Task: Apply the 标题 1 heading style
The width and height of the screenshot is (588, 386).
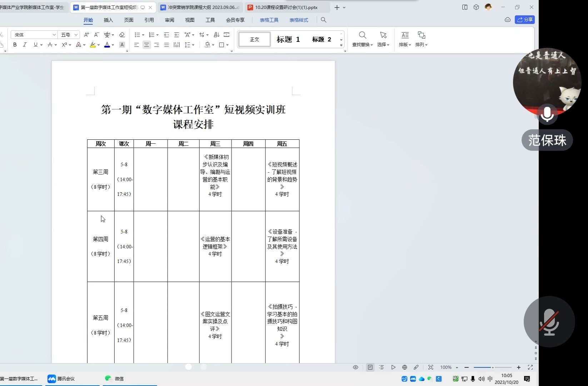Action: (288, 39)
